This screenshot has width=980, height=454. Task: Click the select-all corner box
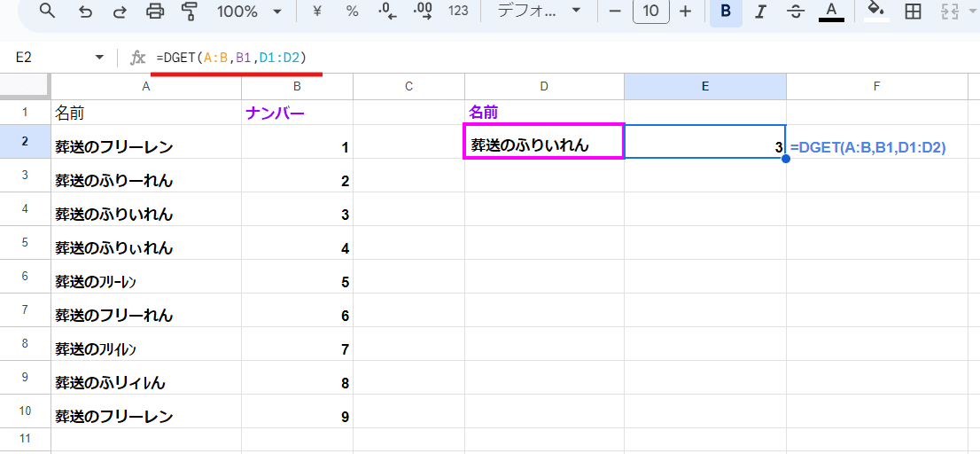25,86
